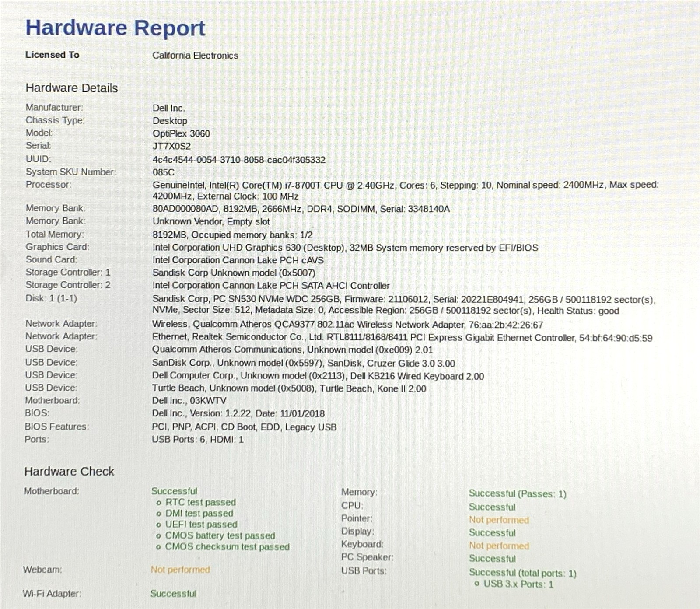
Task: Click the PC Speaker Successful status
Action: (x=492, y=559)
